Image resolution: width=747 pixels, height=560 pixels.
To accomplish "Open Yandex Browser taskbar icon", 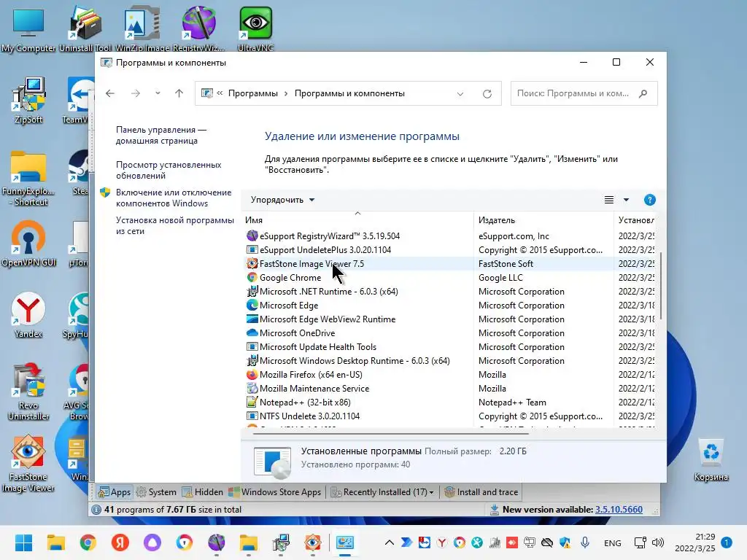I will pos(120,542).
